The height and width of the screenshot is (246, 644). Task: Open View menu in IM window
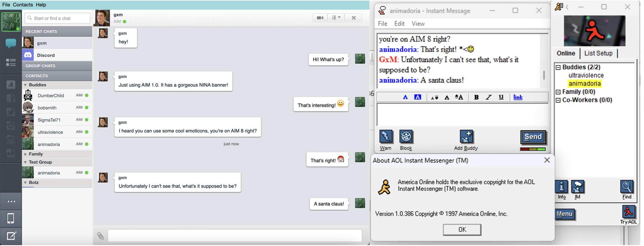click(418, 23)
